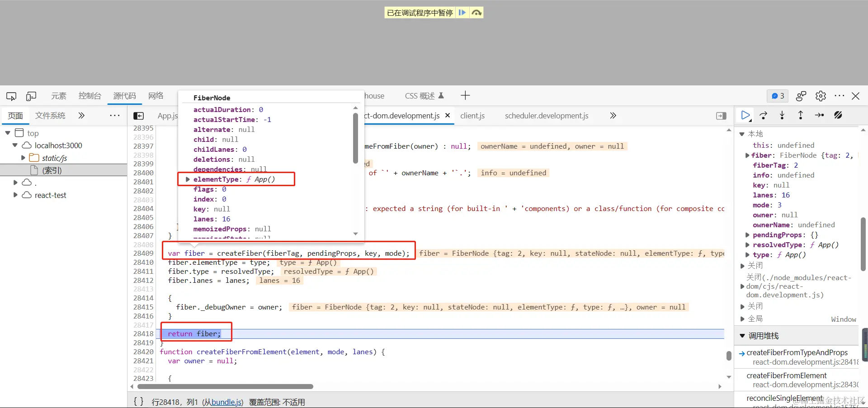Expand the 全局 scope section
Image resolution: width=868 pixels, height=408 pixels.
[x=742, y=319]
